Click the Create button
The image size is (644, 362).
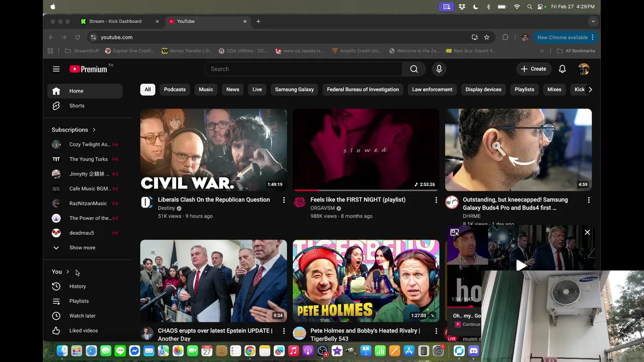pyautogui.click(x=533, y=69)
